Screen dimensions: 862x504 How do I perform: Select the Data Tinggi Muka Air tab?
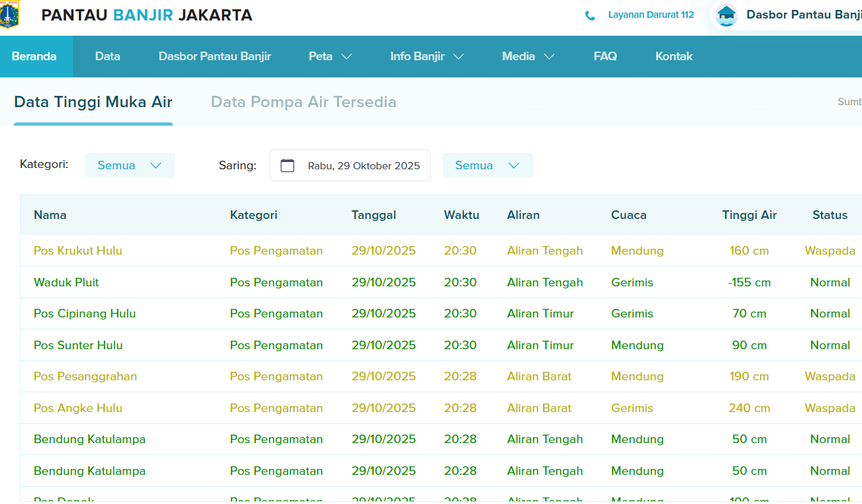click(x=93, y=102)
